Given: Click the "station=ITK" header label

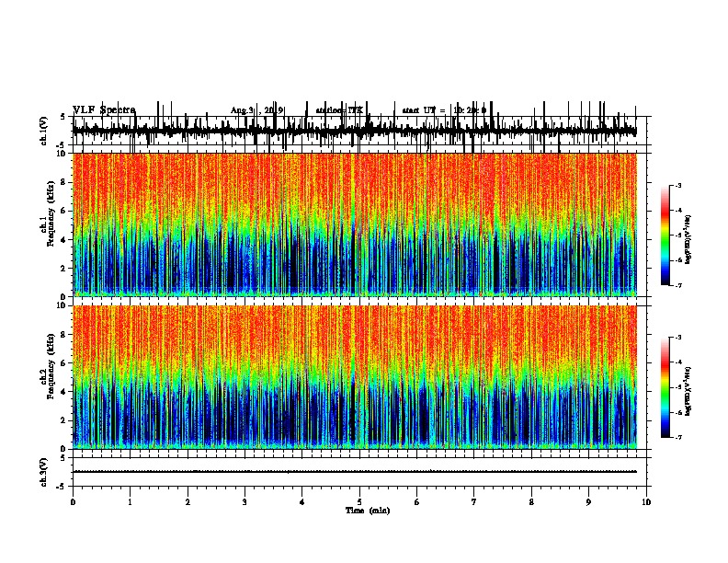Looking at the screenshot, I should coord(340,110).
